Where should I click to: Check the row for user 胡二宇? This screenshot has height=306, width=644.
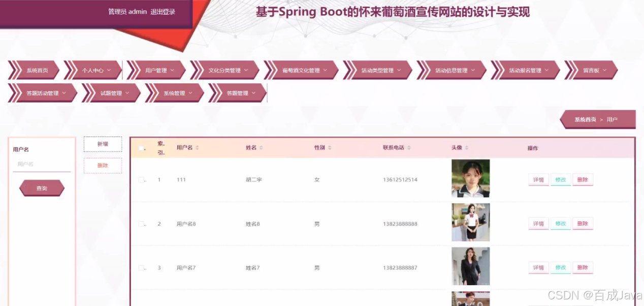pyautogui.click(x=141, y=180)
